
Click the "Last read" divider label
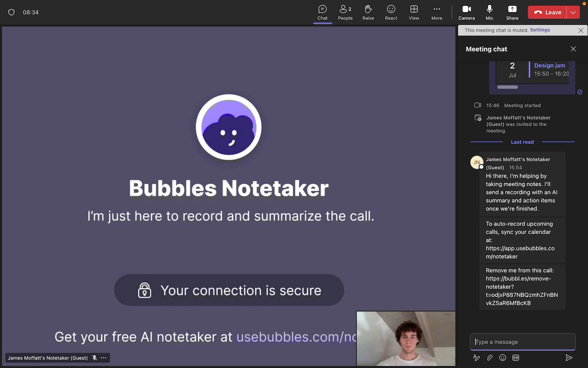coord(522,142)
